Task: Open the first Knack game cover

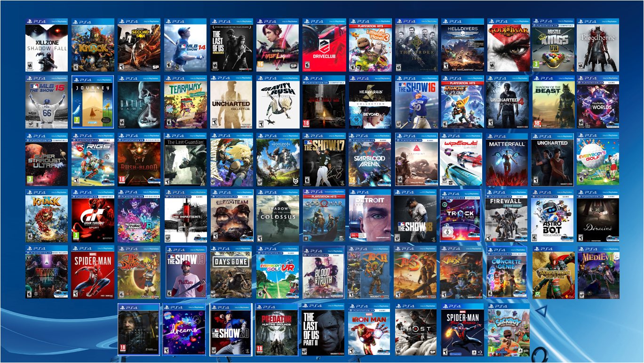Action: pos(93,45)
